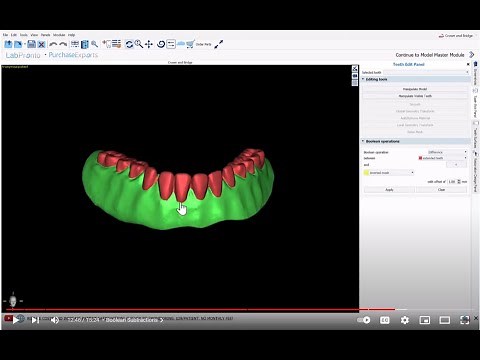Select the pan four-arrow move tool
The image size is (480, 360).
(x=149, y=44)
